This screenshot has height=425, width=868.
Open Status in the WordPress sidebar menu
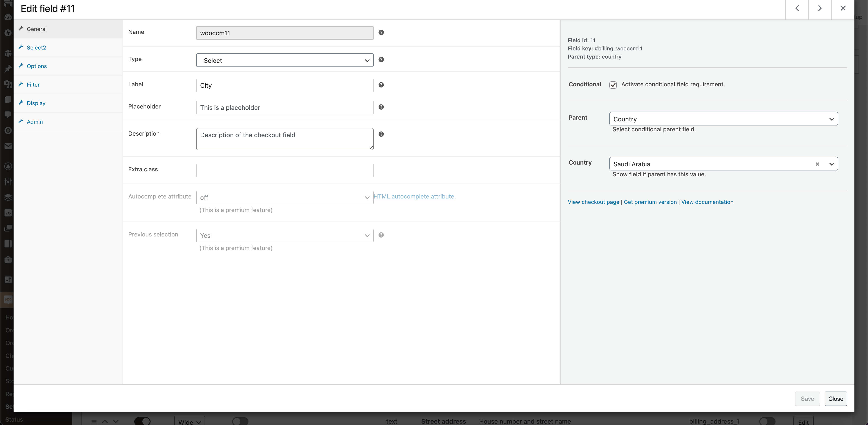tap(14, 420)
